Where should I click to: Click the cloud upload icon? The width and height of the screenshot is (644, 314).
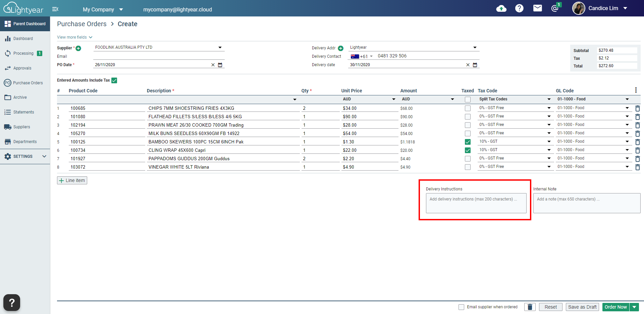501,9
